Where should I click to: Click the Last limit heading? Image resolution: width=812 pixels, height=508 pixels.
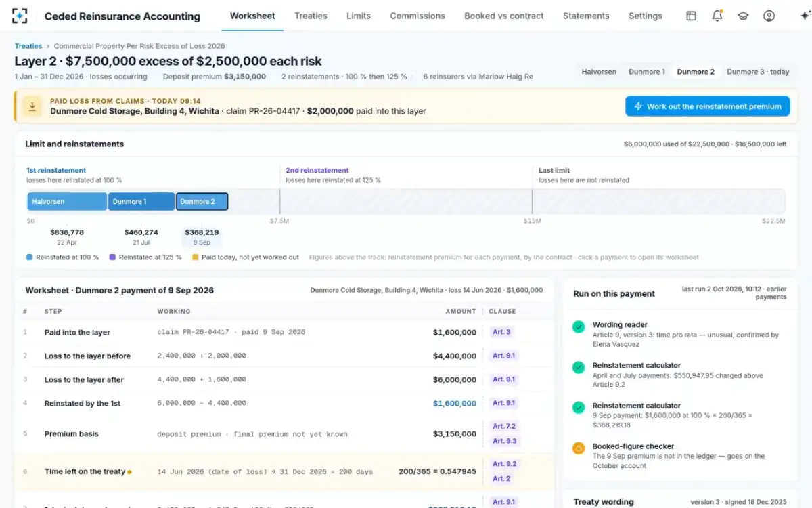point(554,171)
